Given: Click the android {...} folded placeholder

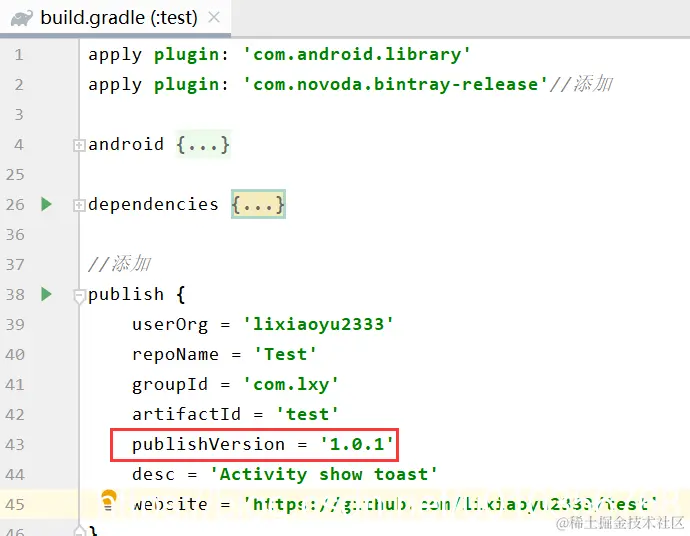Looking at the screenshot, I should [203, 144].
